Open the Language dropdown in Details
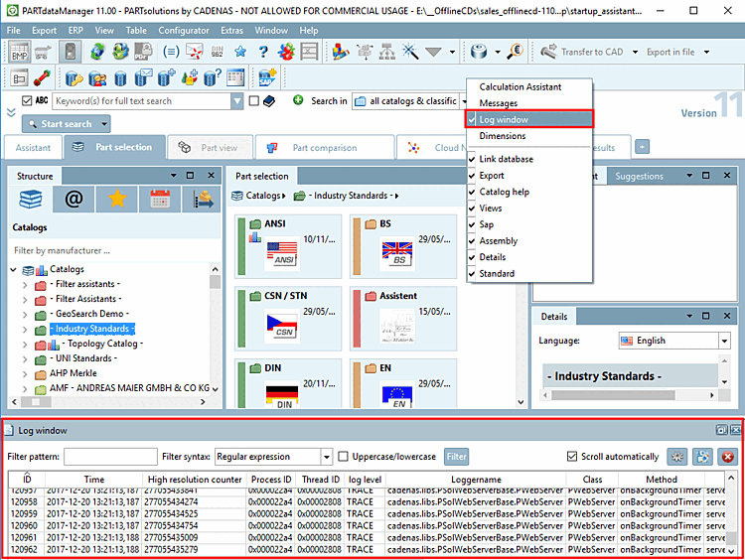 click(x=724, y=341)
